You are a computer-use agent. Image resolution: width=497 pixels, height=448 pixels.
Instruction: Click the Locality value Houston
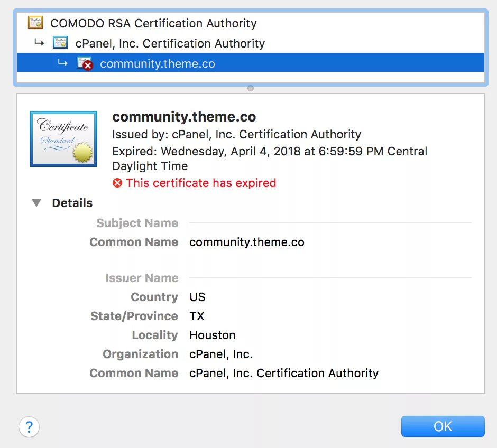pyautogui.click(x=213, y=335)
